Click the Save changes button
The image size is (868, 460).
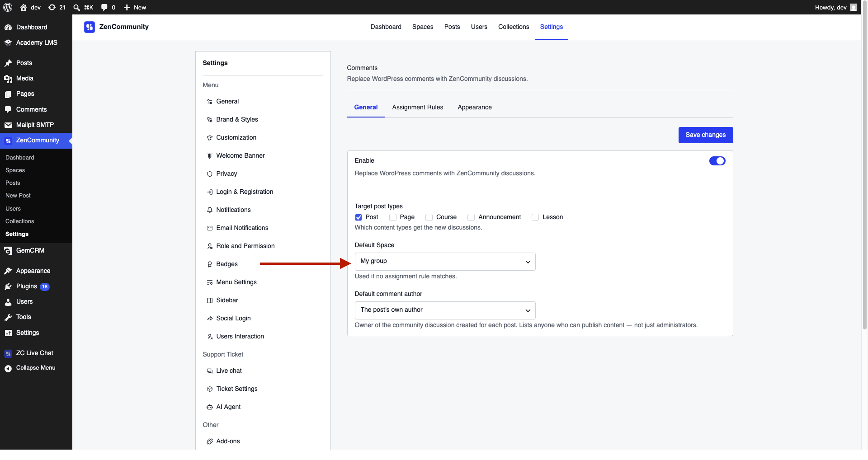705,135
